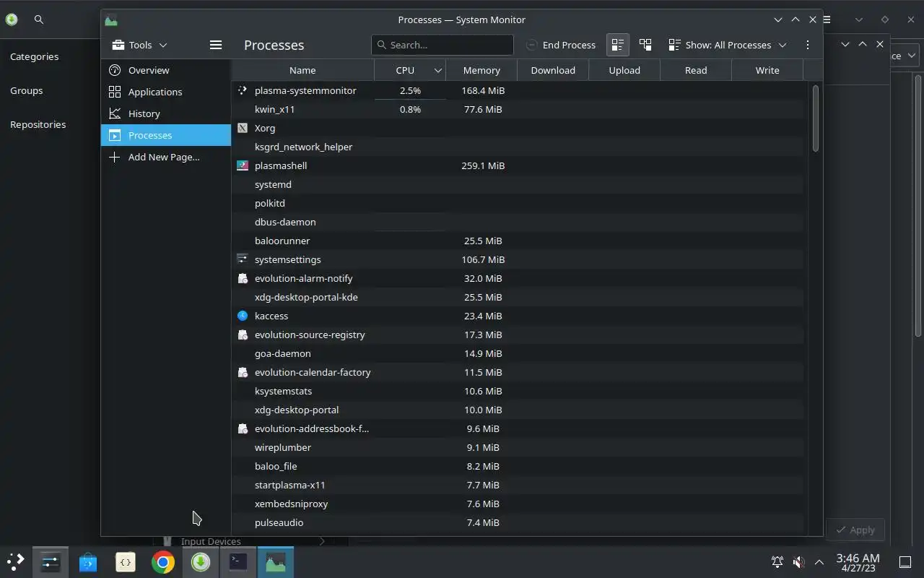Open the three-dot overflow menu
This screenshot has height=578, width=924.
pos(807,45)
